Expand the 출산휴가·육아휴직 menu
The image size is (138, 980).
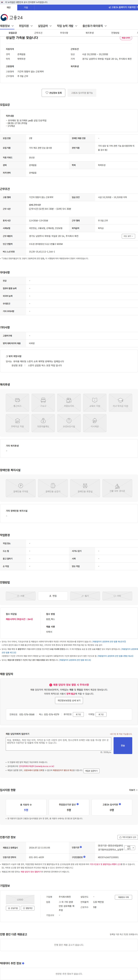95,26
